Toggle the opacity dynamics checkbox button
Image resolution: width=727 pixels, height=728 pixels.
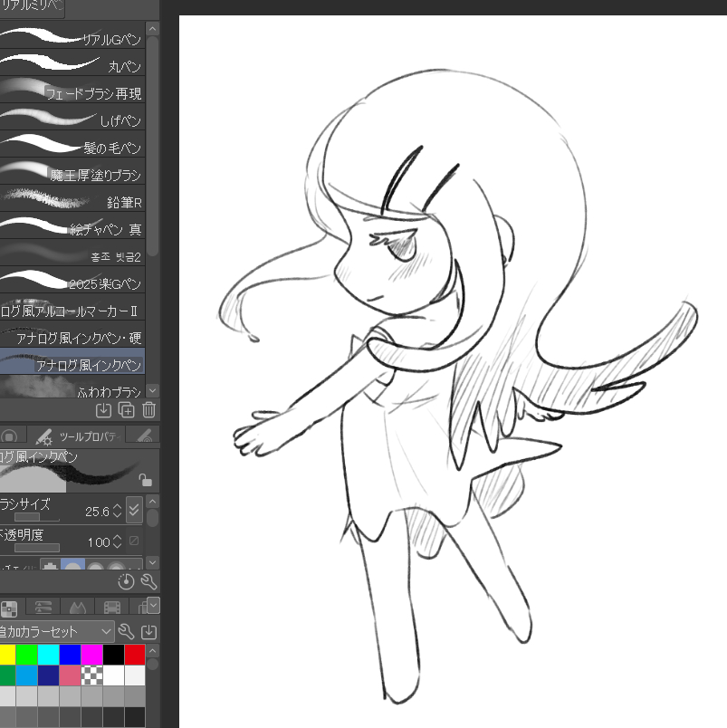134,541
